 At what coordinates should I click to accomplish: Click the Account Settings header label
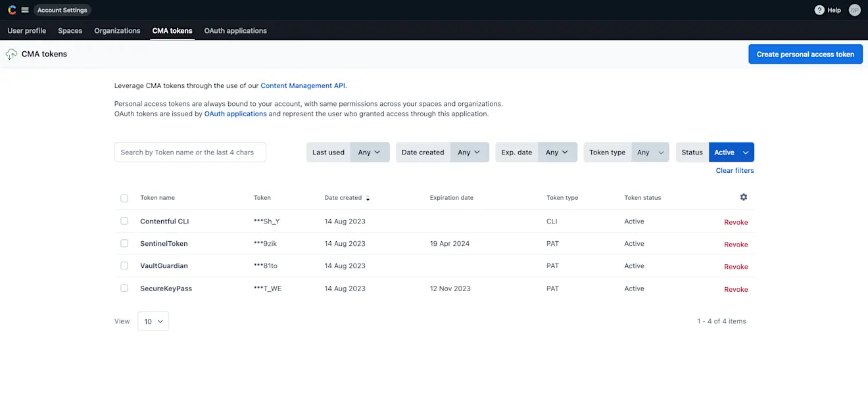coord(62,10)
